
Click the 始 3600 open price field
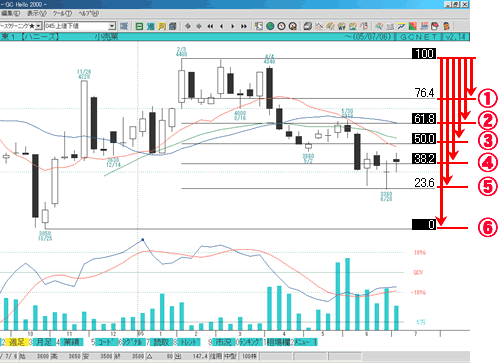[x=34, y=356]
